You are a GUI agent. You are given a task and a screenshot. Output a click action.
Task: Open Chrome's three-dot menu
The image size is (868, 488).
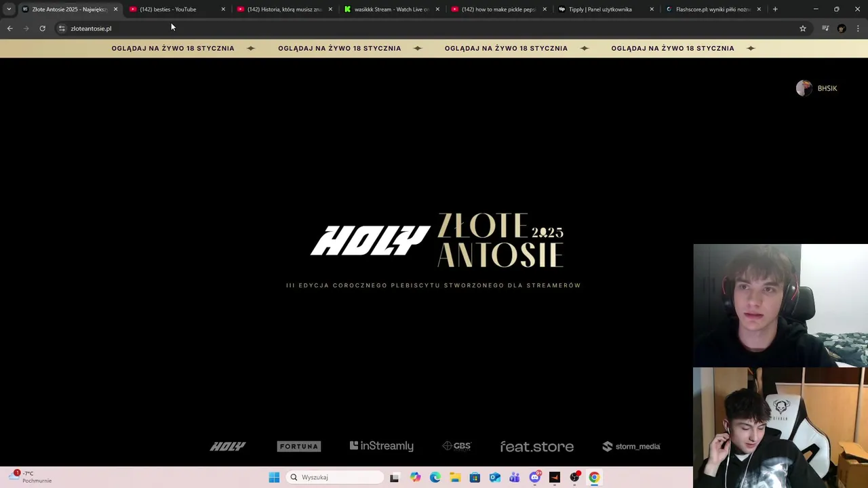[x=859, y=28]
